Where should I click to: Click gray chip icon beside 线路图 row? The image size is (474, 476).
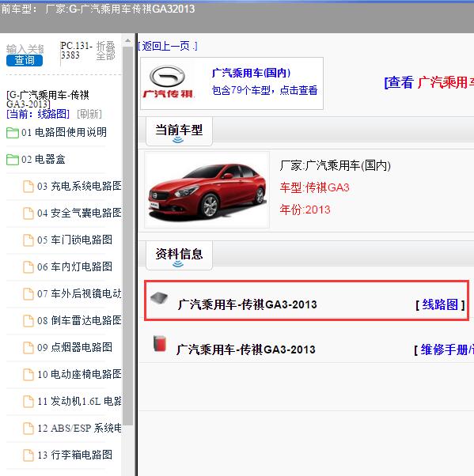(x=159, y=297)
